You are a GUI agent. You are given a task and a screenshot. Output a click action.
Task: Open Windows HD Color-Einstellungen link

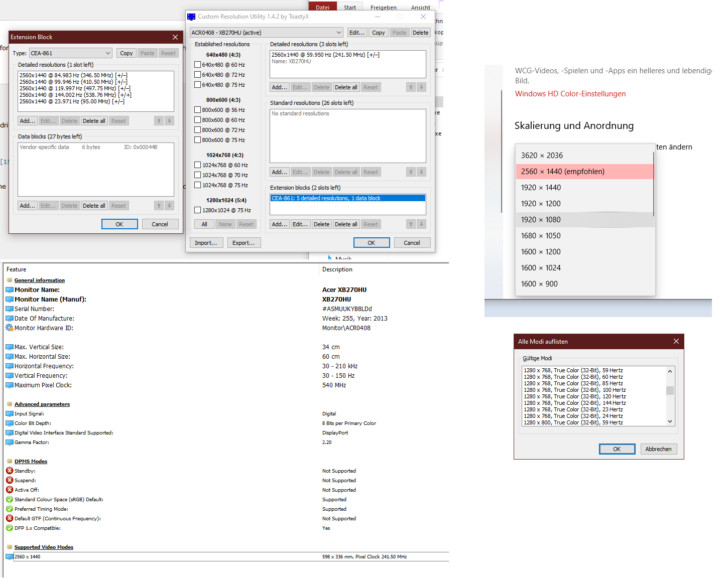tap(570, 94)
